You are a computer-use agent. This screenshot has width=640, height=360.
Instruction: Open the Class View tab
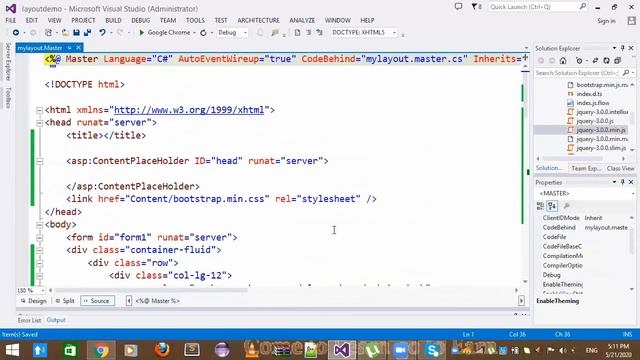[620, 168]
